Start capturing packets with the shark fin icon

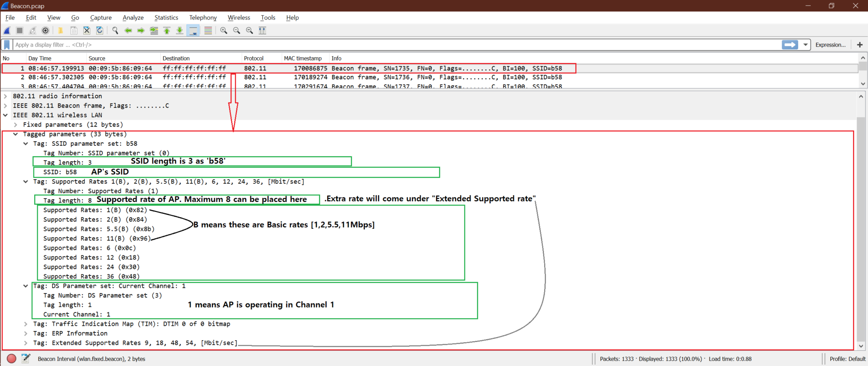coord(7,30)
